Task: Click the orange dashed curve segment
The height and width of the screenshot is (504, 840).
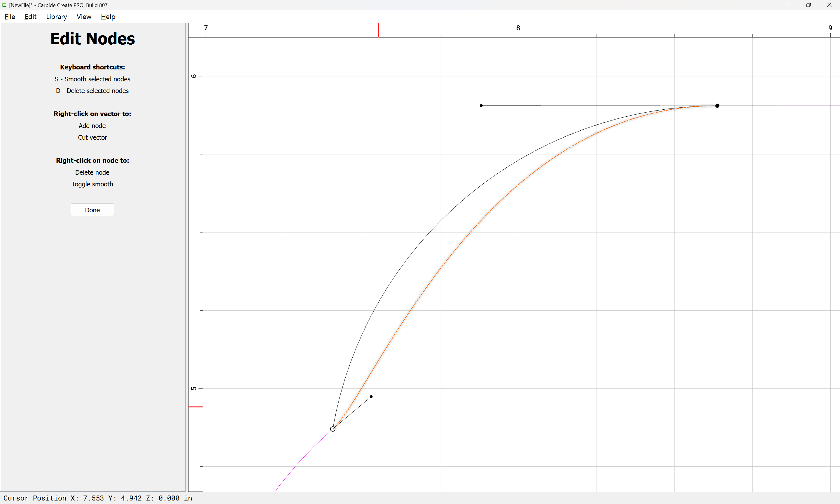Action: click(470, 232)
